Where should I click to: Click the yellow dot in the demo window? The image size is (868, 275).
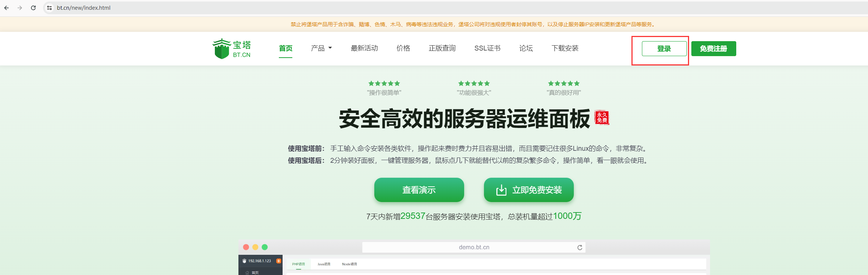click(255, 247)
